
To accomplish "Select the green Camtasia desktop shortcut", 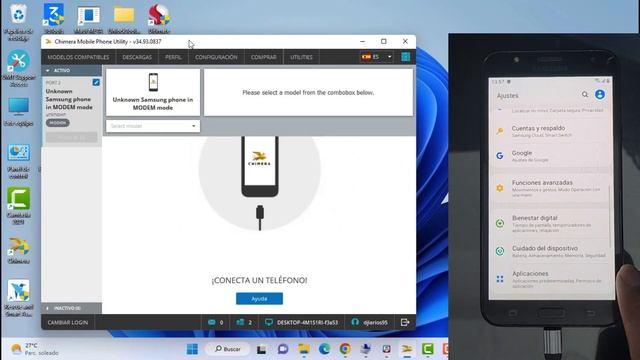I will 18,206.
